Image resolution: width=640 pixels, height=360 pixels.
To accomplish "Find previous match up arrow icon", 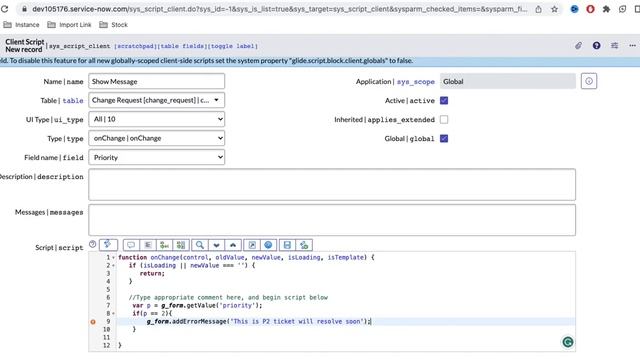I will (233, 245).
